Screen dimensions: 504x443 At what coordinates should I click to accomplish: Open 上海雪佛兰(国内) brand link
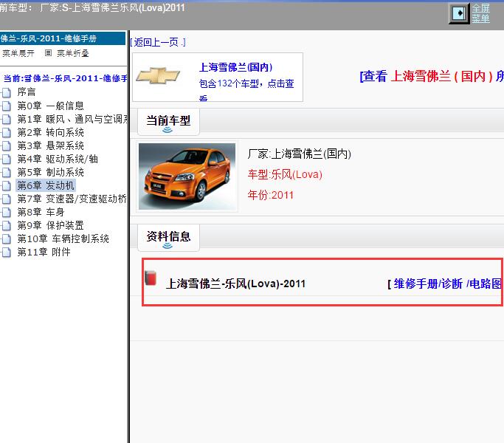tap(235, 67)
